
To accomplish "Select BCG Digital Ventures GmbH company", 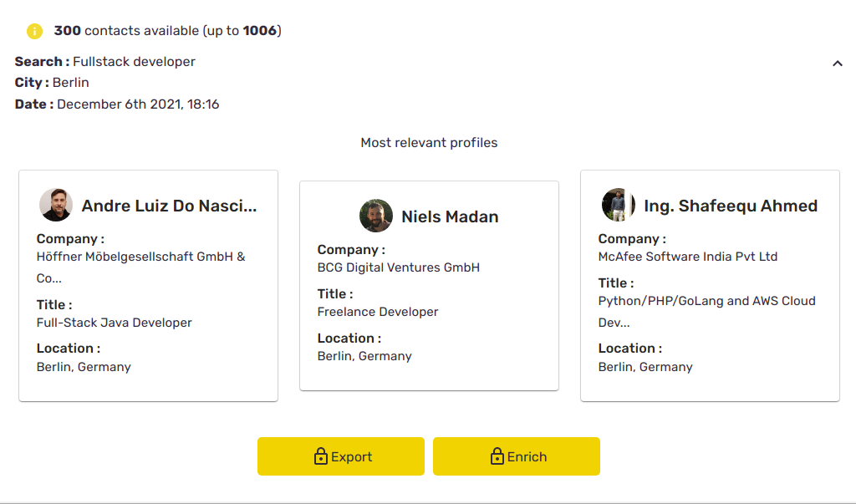I will pyautogui.click(x=398, y=268).
